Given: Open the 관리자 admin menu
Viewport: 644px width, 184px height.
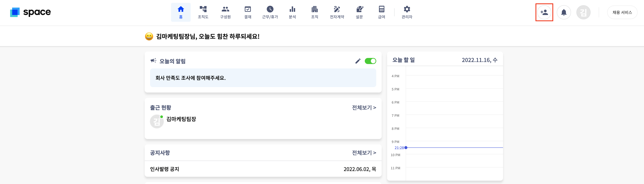Looking at the screenshot, I should pos(407,12).
